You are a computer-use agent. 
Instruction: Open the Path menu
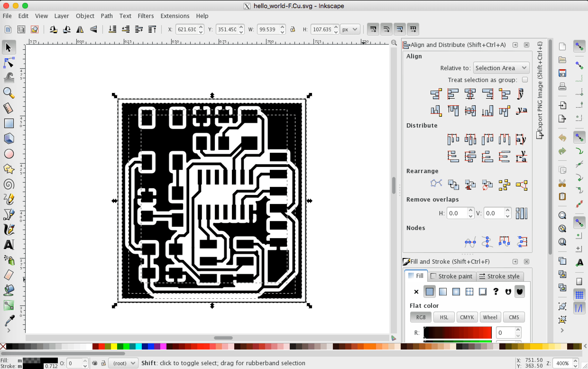click(107, 16)
